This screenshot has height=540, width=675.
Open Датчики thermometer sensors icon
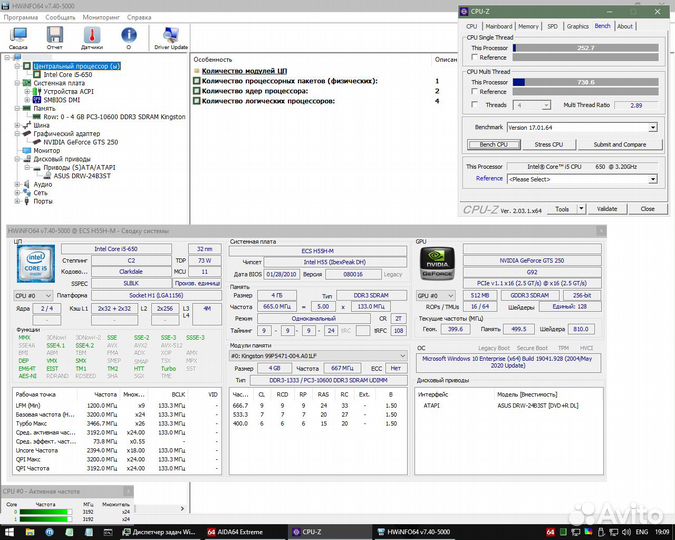pos(92,38)
